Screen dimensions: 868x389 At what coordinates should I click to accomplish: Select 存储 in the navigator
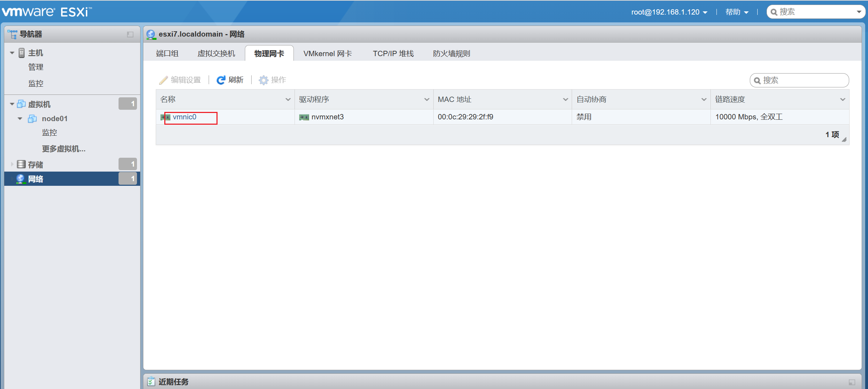point(35,164)
